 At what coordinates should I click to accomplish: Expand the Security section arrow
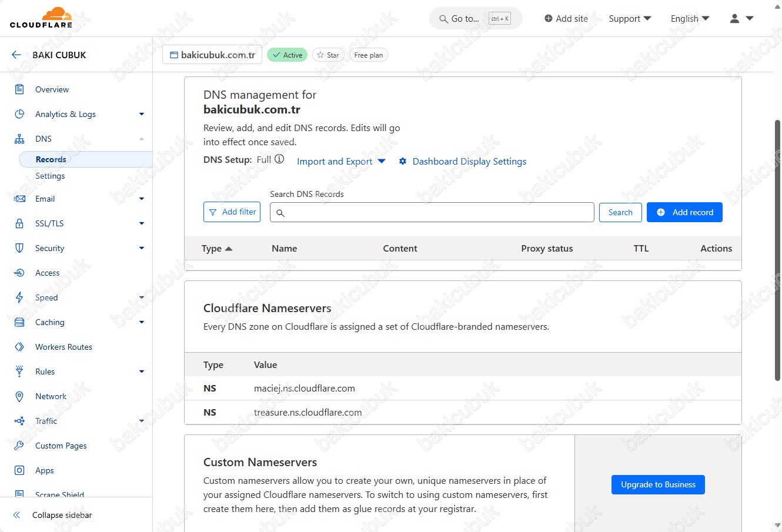(142, 248)
